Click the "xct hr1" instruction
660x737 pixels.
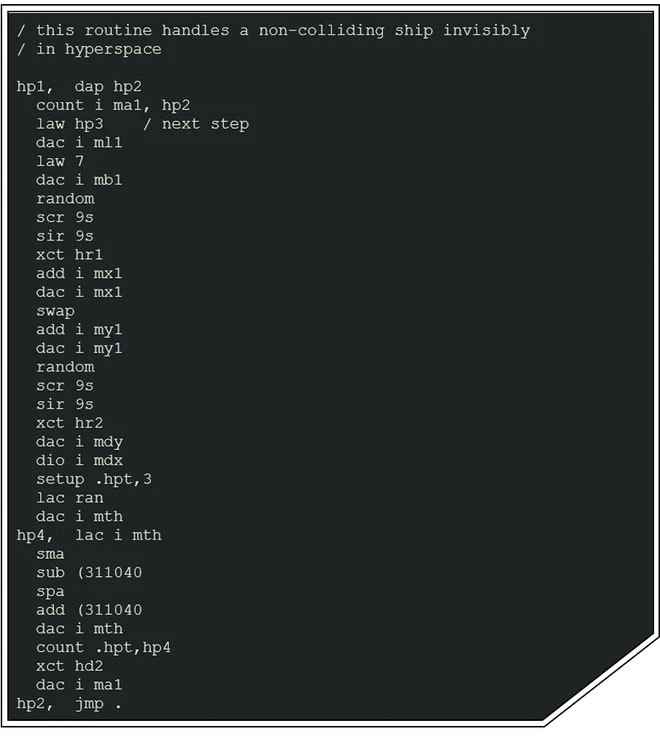click(x=69, y=254)
